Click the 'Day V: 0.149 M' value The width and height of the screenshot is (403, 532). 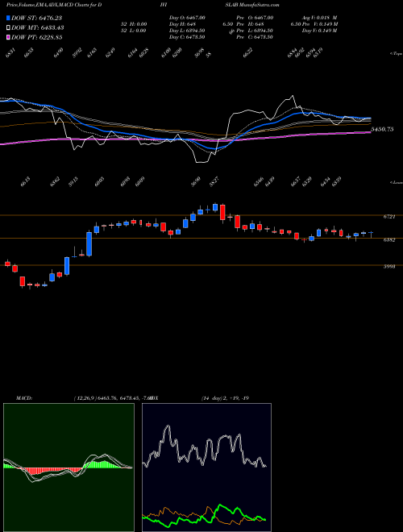(x=319, y=31)
